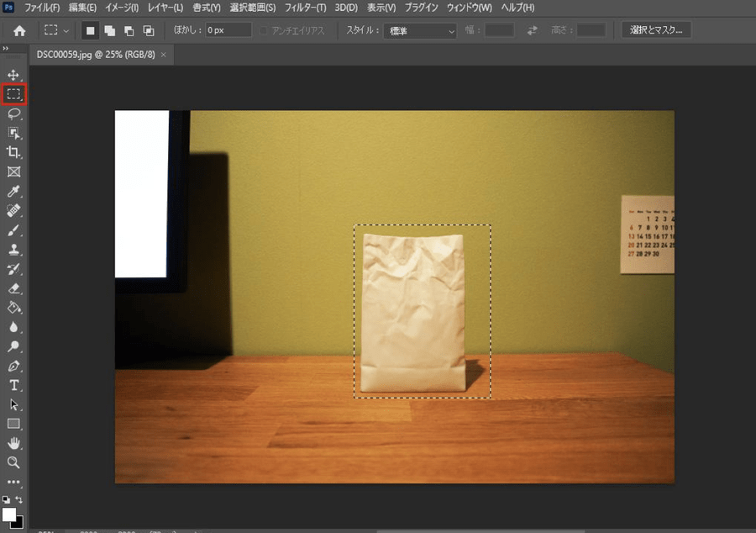Image resolution: width=756 pixels, height=533 pixels.
Task: Click the black background color swatch
Action: coord(18,523)
